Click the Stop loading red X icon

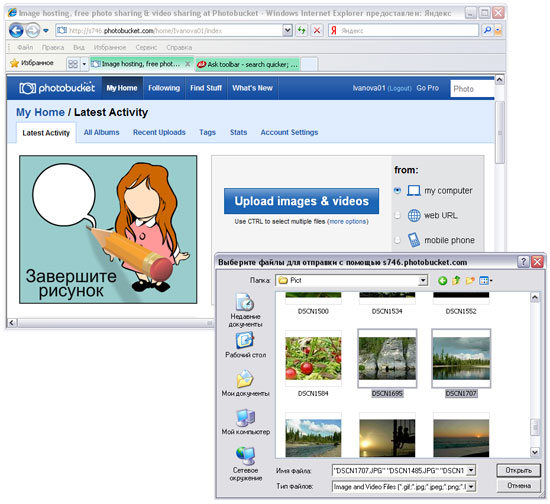317,31
